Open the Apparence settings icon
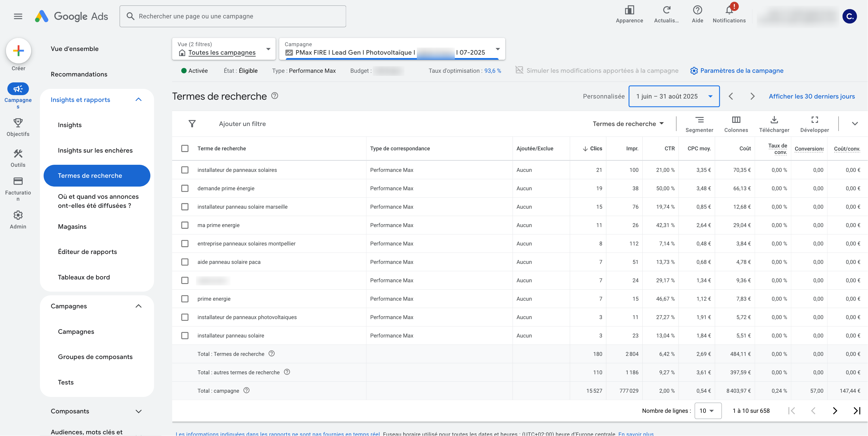The height and width of the screenshot is (436, 868). (x=629, y=10)
